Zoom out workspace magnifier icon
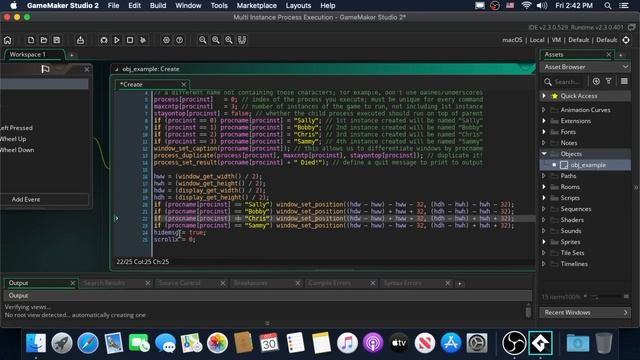 (x=202, y=40)
